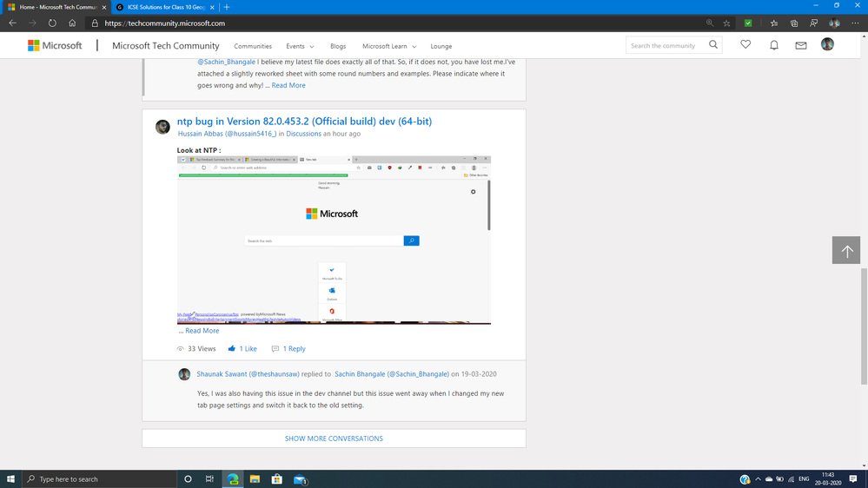This screenshot has height=488, width=868.
Task: Open Hussain Abbas author profile link
Action: pyautogui.click(x=227, y=134)
